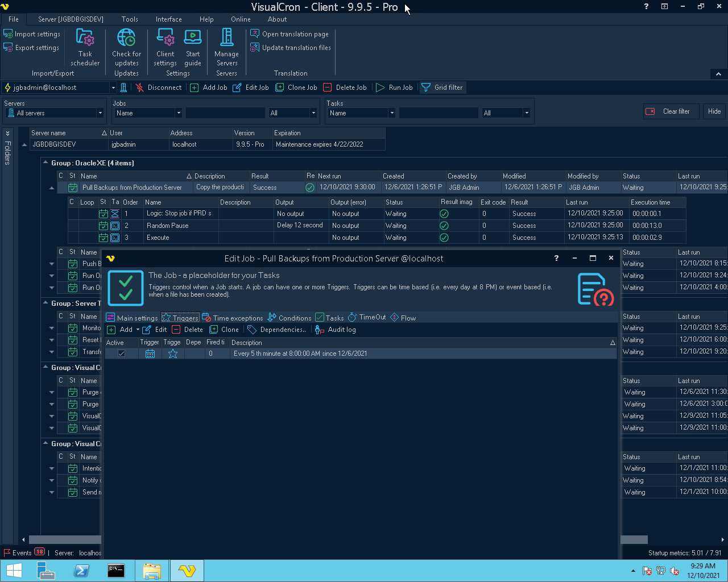Click the star trigger icon in trigger row
This screenshot has width=728, height=582.
click(173, 354)
